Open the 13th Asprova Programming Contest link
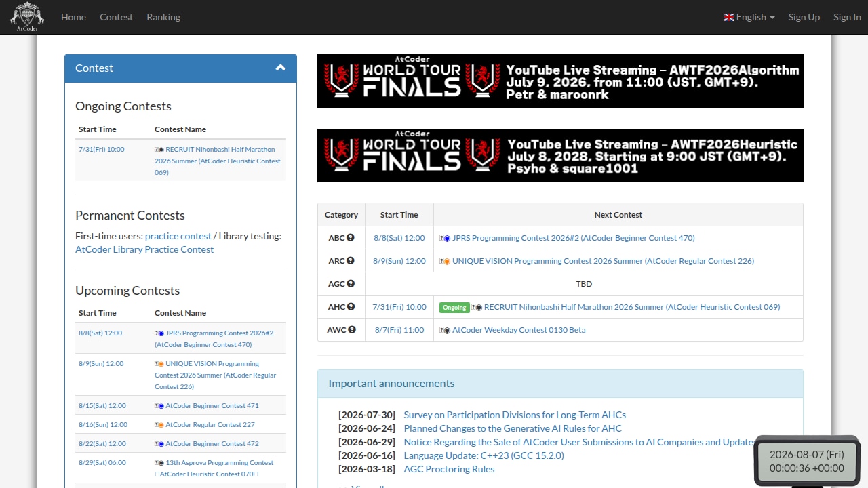Image resolution: width=868 pixels, height=488 pixels. point(214,468)
